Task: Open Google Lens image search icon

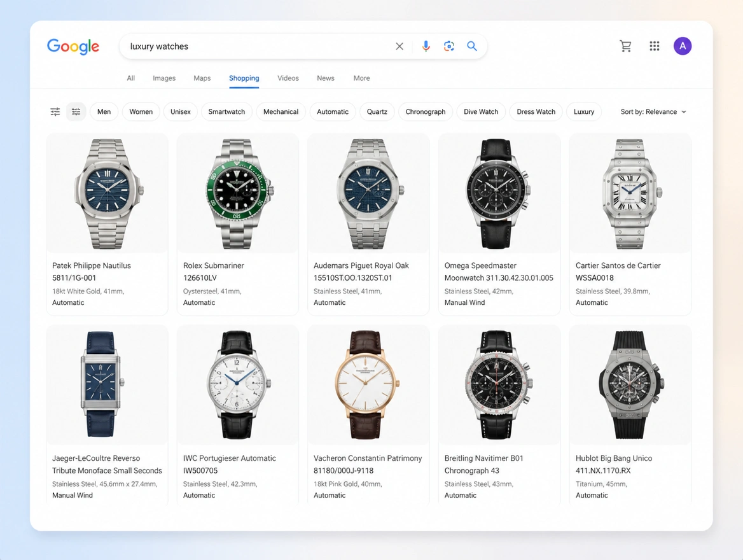Action: pyautogui.click(x=448, y=46)
